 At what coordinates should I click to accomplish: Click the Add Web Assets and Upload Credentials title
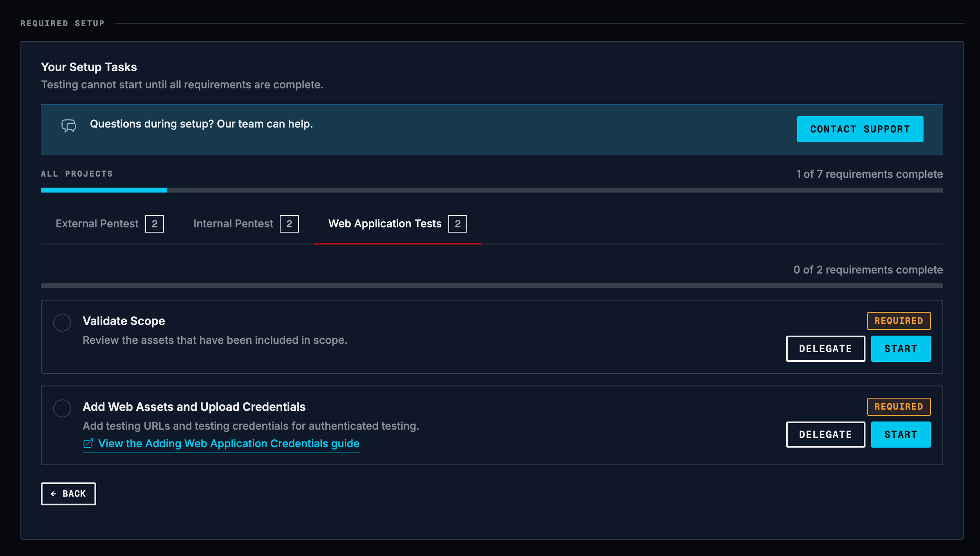[194, 407]
